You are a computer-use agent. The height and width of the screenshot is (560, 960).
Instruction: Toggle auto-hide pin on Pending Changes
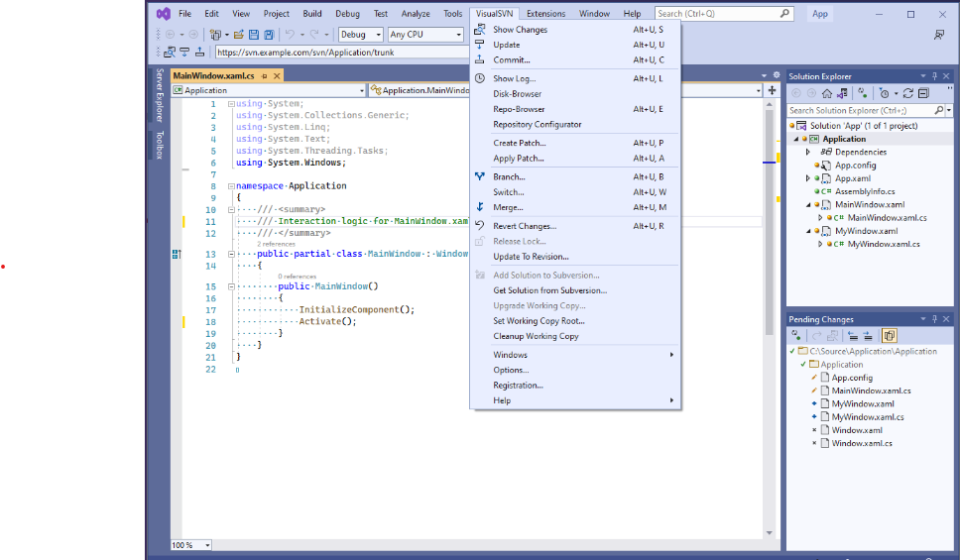coord(934,319)
